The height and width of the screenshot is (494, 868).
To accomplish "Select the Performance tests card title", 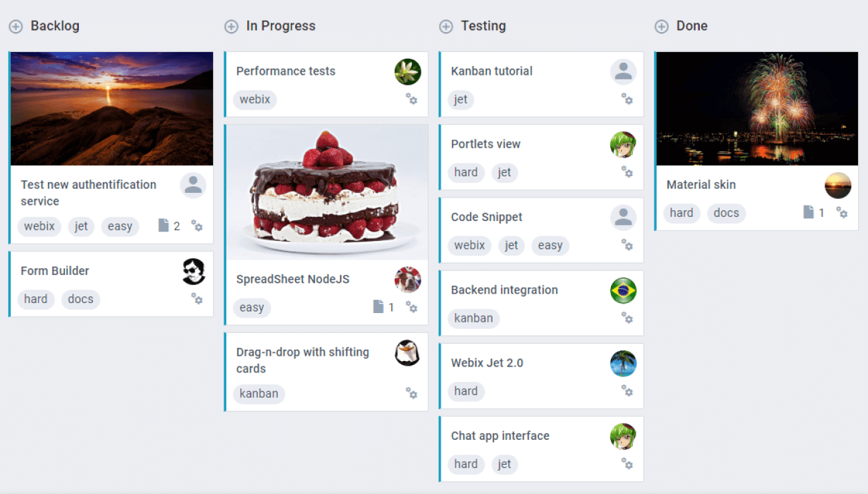I will click(x=286, y=71).
